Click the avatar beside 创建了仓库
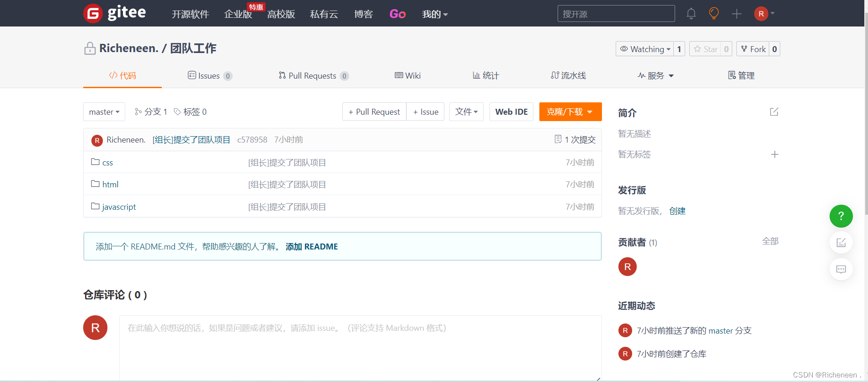 (625, 354)
